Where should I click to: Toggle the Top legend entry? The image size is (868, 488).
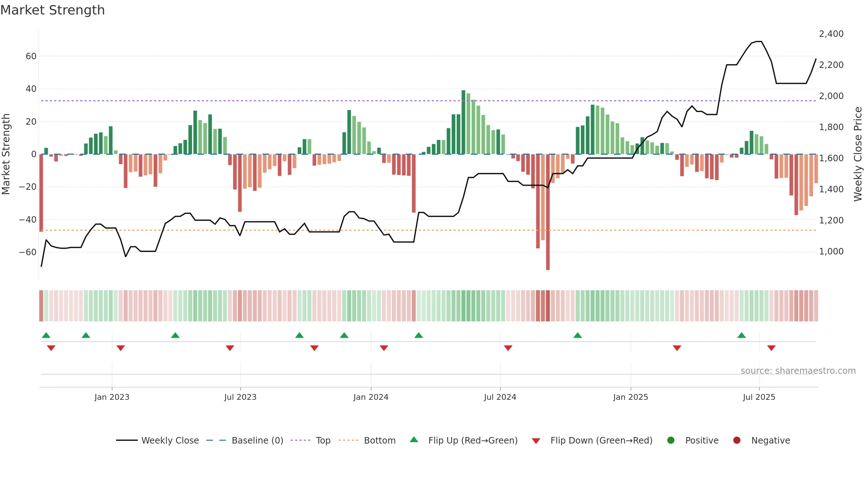(x=311, y=440)
